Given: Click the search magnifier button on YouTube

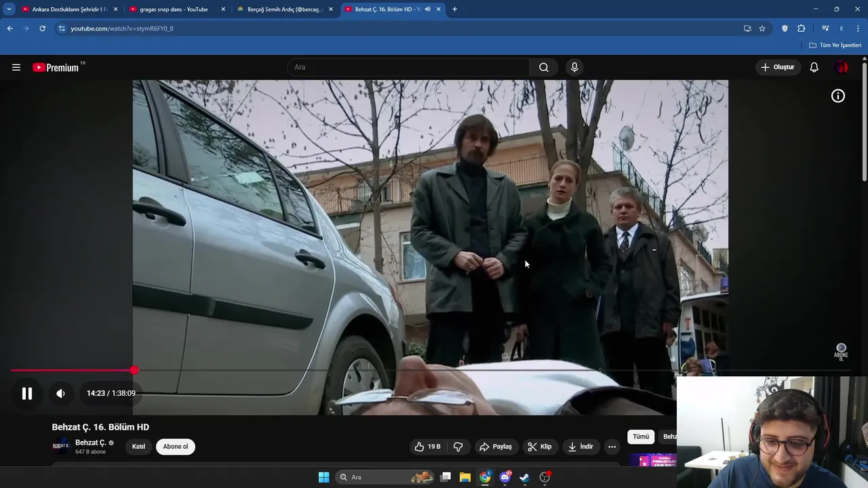Looking at the screenshot, I should tap(544, 67).
